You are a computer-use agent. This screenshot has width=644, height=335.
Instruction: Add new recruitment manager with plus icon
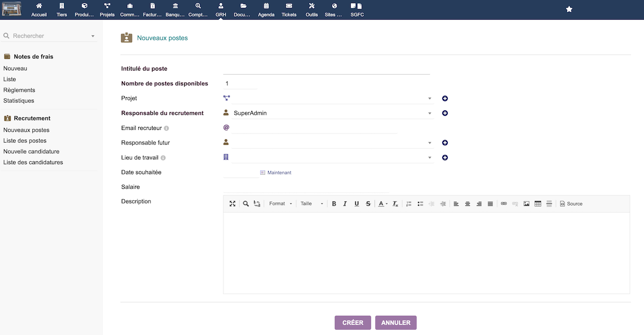445,113
